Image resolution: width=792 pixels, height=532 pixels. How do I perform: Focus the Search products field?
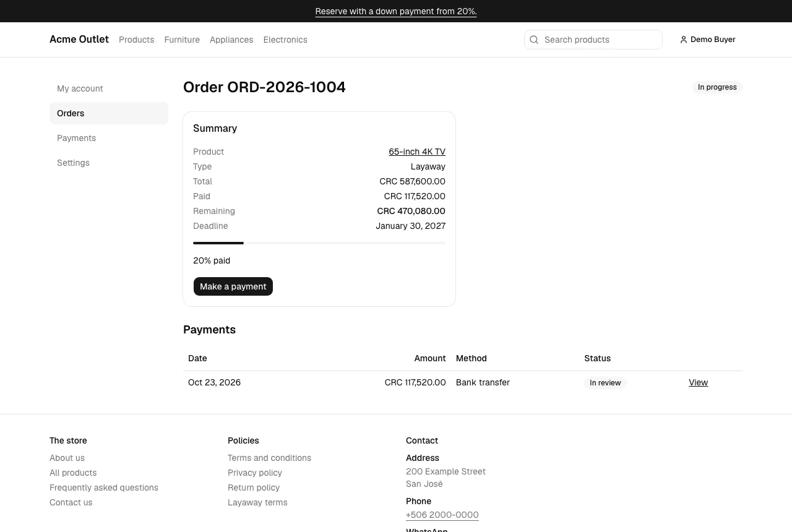[x=593, y=40]
